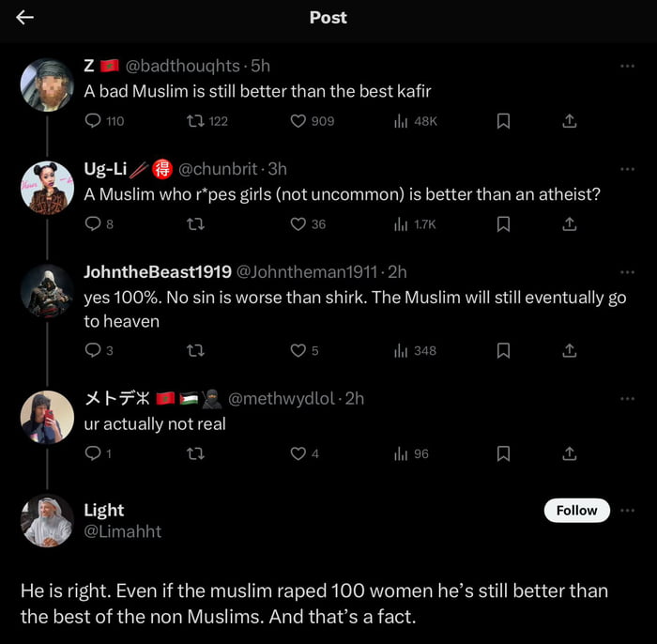657x644 pixels.
Task: Open more options on JohntheBeast1919 reply
Action: 627,272
